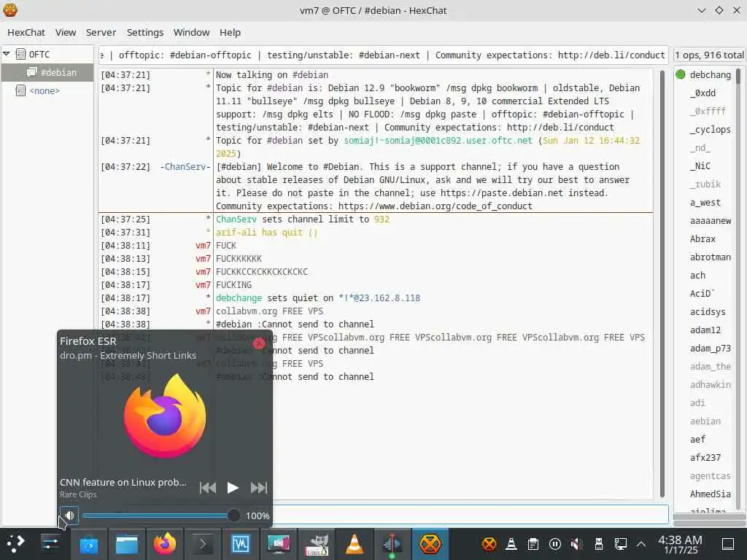Launch the GIMP taskbar icon

tap(317, 543)
